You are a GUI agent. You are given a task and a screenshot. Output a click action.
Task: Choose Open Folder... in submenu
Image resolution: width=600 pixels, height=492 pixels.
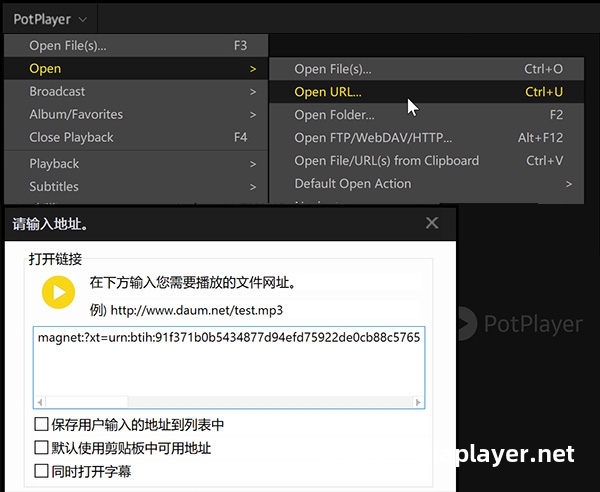427,115
